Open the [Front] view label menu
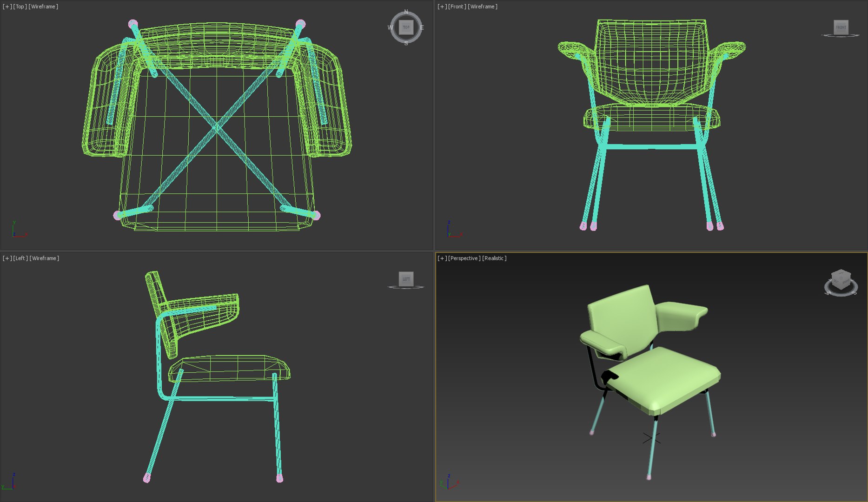This screenshot has height=502, width=868. pyautogui.click(x=457, y=7)
